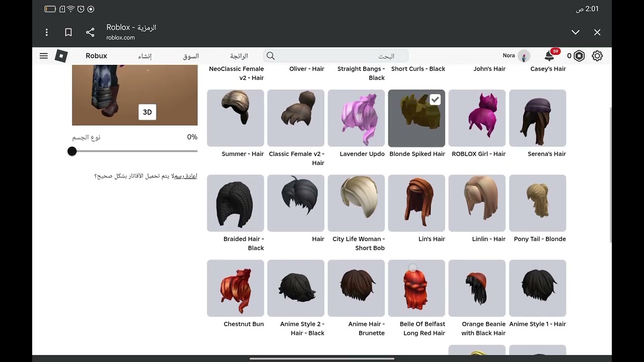Image resolution: width=644 pixels, height=362 pixels.
Task: Equip the Lavender Updo hair
Action: (x=356, y=118)
